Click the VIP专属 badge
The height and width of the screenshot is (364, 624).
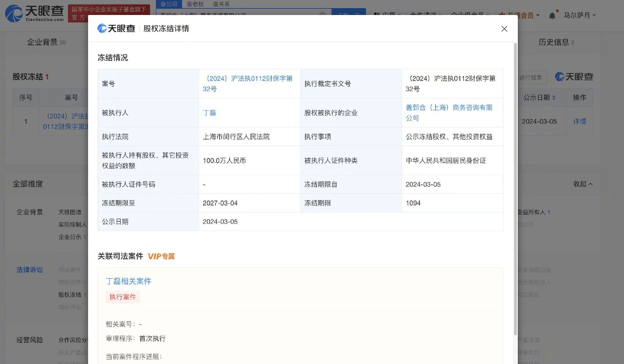tap(161, 256)
